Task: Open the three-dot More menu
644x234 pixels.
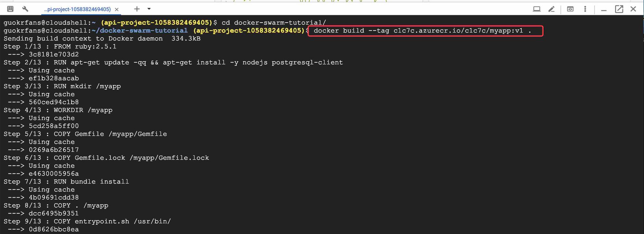Action: (585, 9)
